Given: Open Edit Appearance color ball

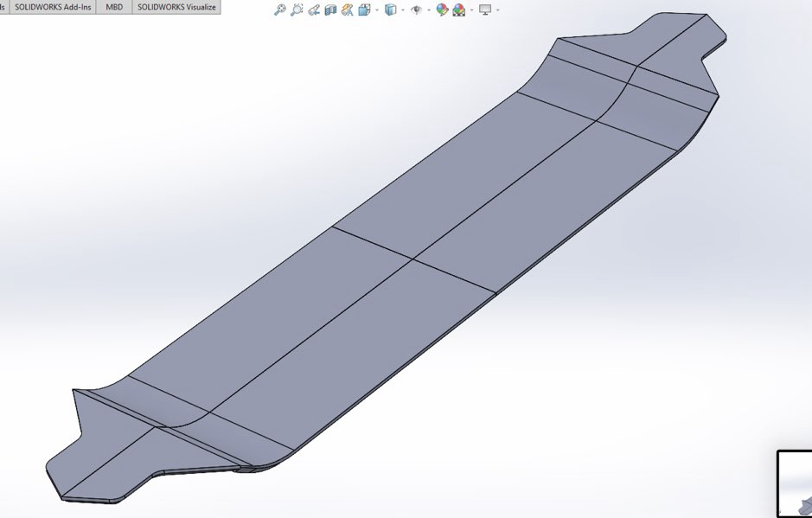Looking at the screenshot, I should click(442, 10).
